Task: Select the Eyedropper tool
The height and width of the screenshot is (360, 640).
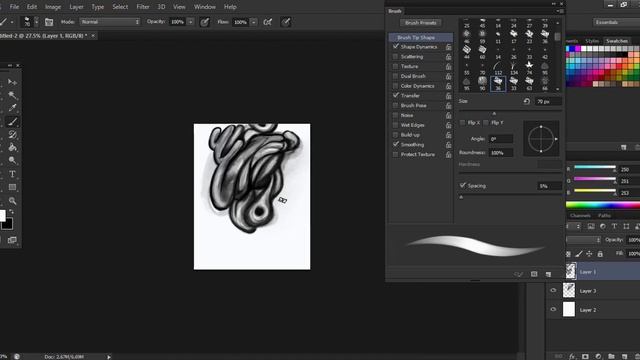Action: click(13, 108)
